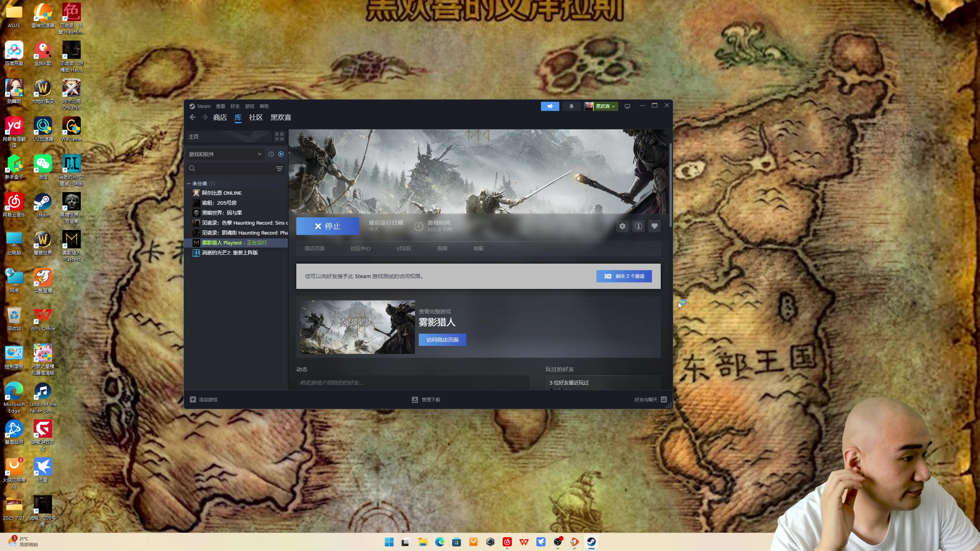Expand the 游戏和软件 filter dropdown

click(x=225, y=154)
